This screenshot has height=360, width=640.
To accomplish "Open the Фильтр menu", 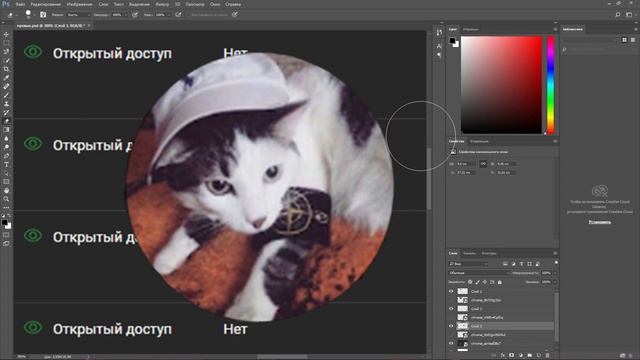I will click(x=162, y=4).
